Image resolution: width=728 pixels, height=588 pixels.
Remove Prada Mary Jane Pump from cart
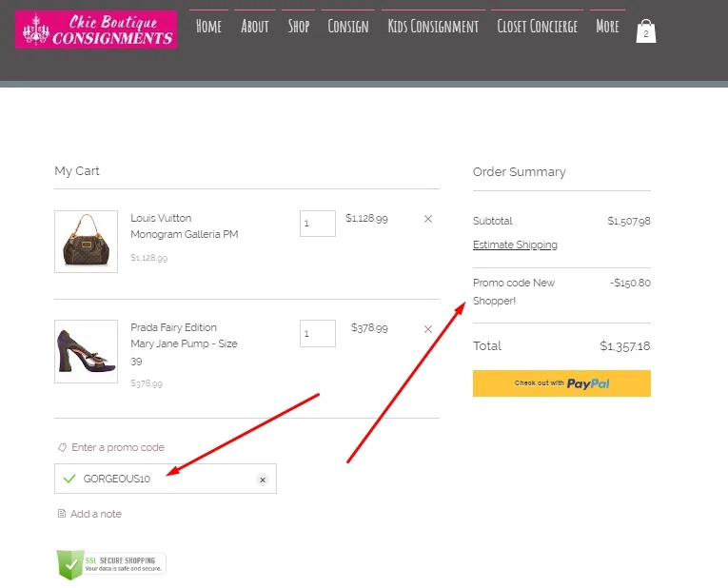pos(428,329)
